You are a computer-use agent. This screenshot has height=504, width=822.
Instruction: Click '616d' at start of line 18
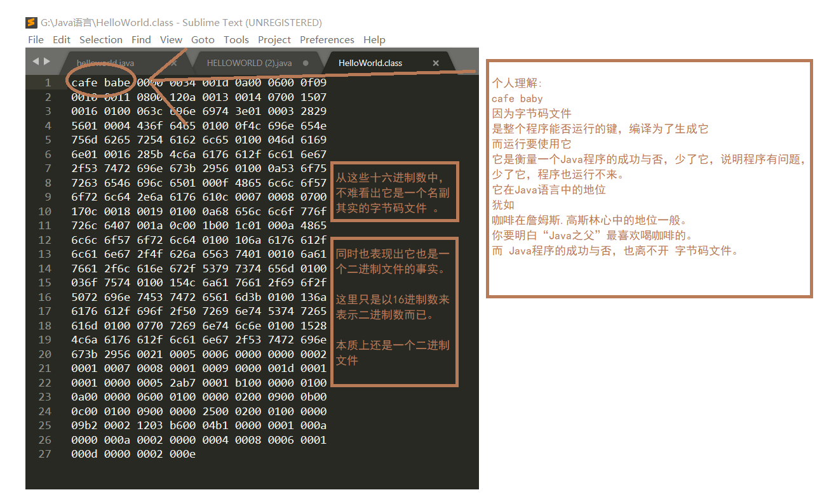[x=84, y=325]
